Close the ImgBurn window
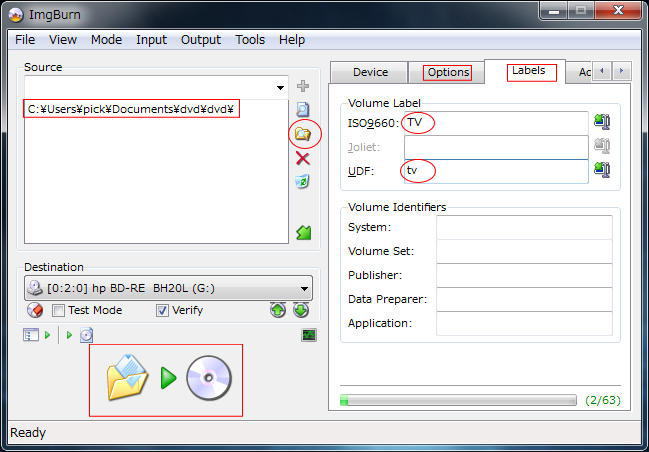The image size is (649, 452). point(618,11)
